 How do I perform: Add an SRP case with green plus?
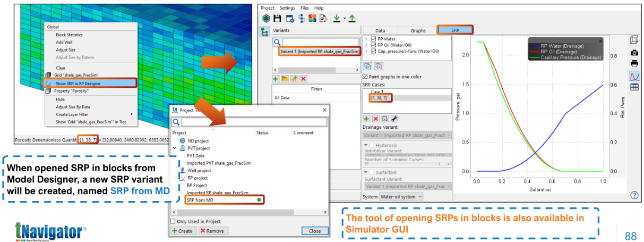pyautogui.click(x=366, y=118)
